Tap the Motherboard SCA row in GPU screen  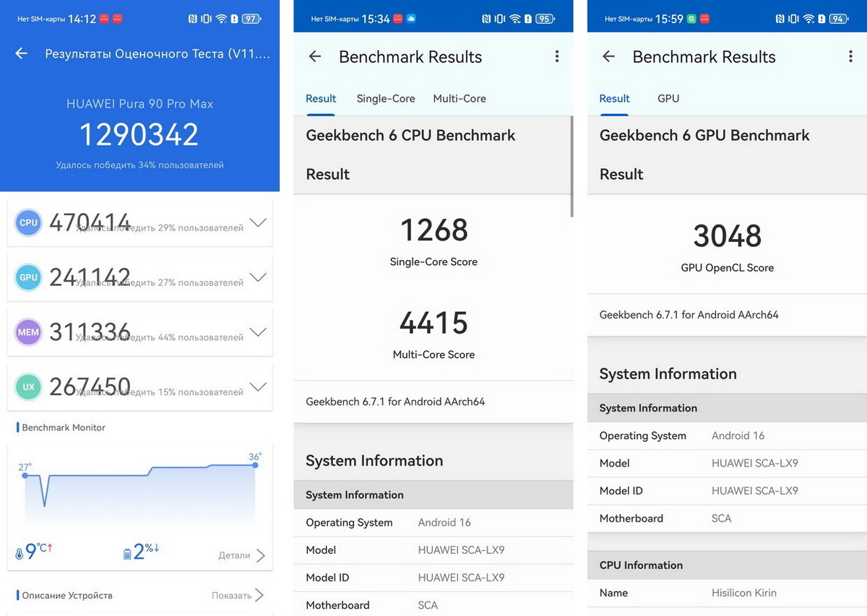tap(728, 519)
